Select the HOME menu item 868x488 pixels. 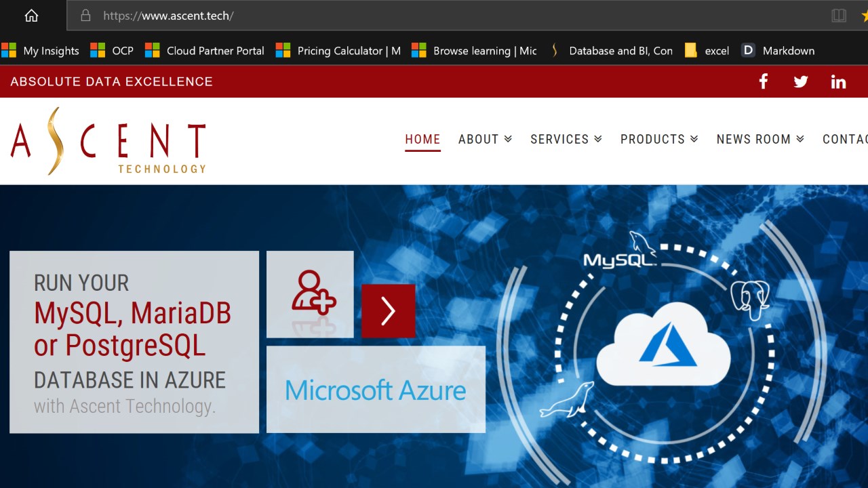click(422, 139)
